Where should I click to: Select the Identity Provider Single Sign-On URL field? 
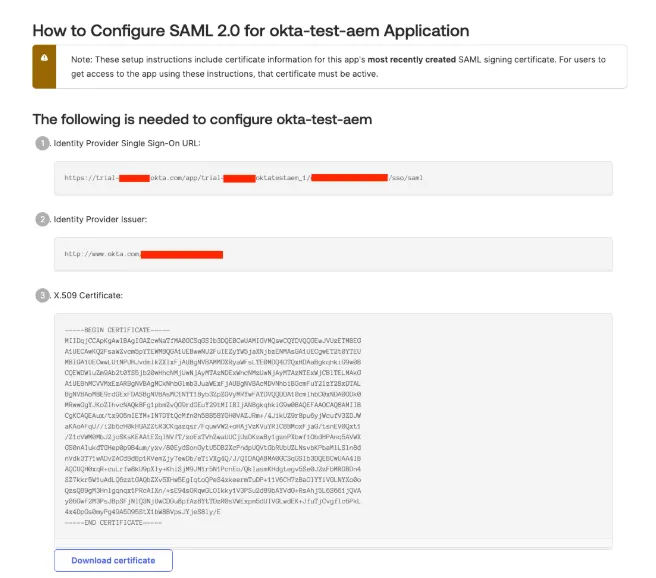click(x=333, y=178)
